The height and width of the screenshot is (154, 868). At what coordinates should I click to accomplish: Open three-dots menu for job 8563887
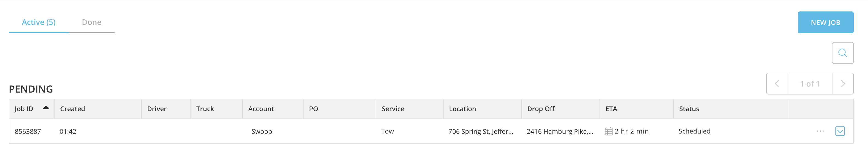coord(820,131)
